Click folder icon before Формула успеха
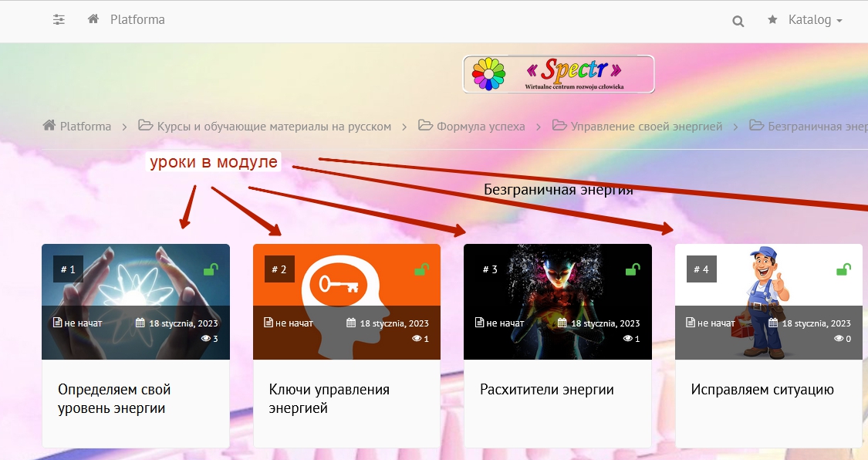This screenshot has height=460, width=868. (x=425, y=125)
